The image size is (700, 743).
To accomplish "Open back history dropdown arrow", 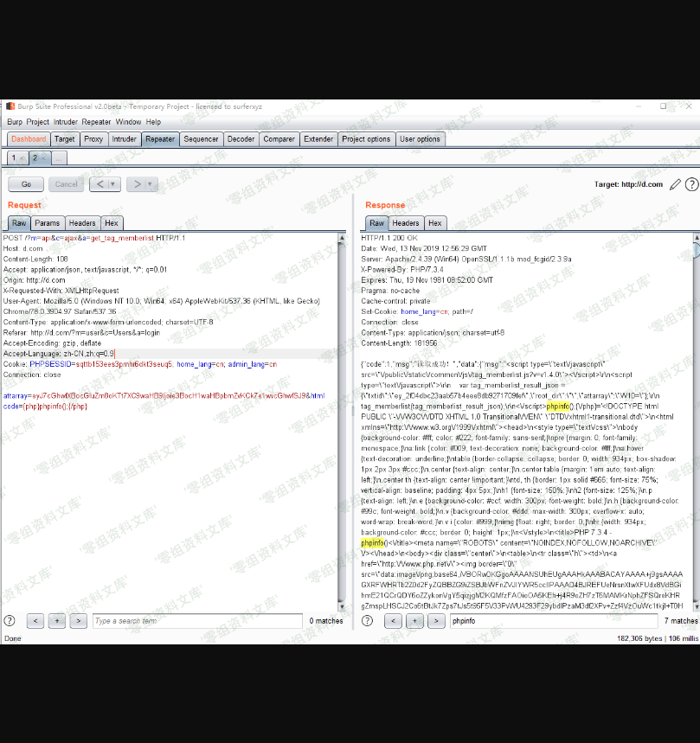I will coord(114,184).
